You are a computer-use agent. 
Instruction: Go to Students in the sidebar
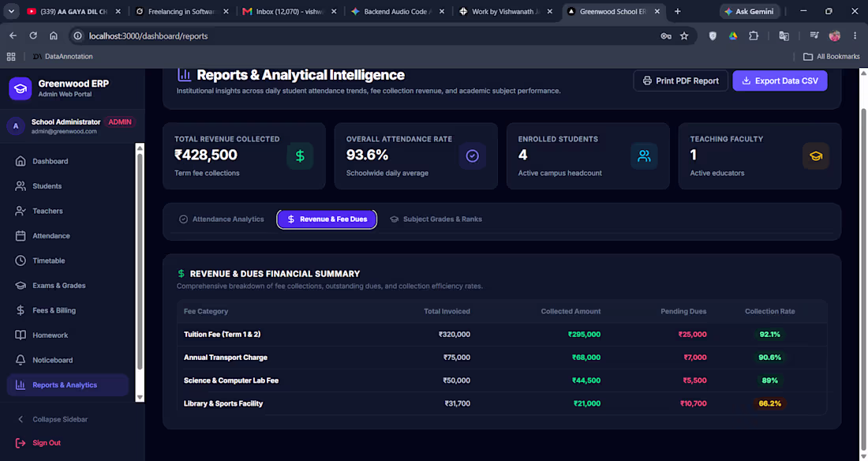point(68,186)
